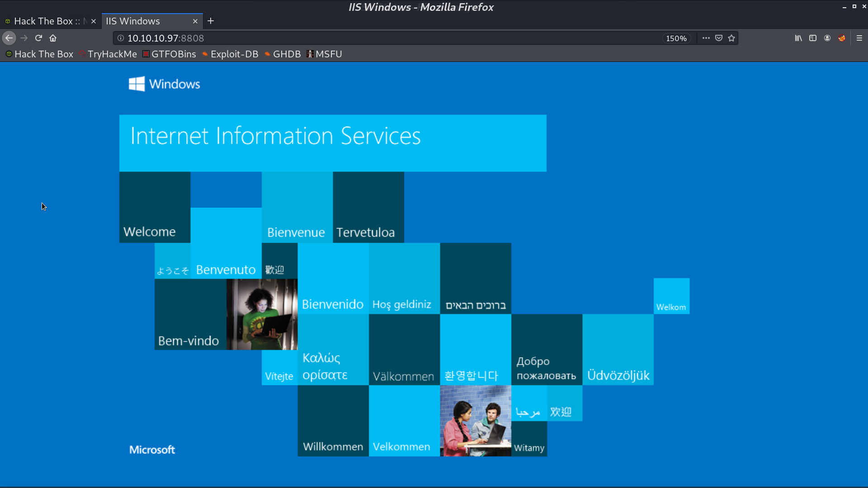The width and height of the screenshot is (868, 488).
Task: Click the two students photo tile
Action: (x=476, y=421)
